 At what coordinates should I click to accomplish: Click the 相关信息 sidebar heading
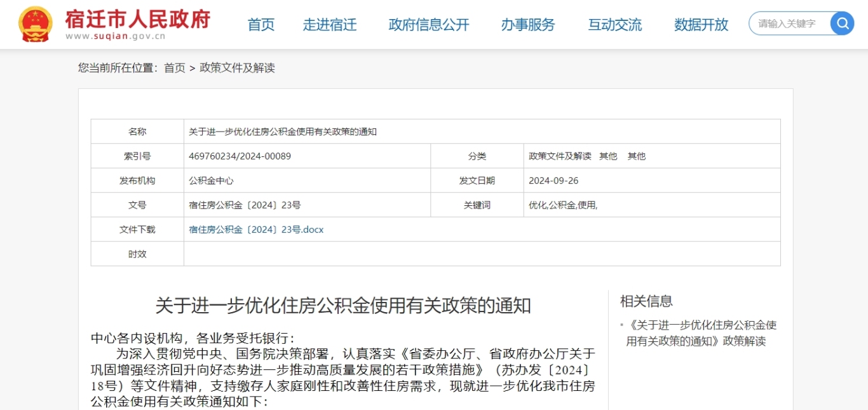pyautogui.click(x=646, y=301)
